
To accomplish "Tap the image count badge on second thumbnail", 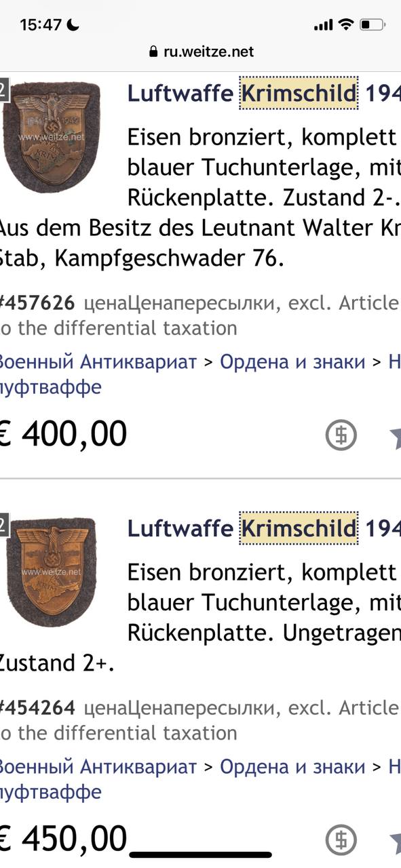I will [x=3, y=526].
